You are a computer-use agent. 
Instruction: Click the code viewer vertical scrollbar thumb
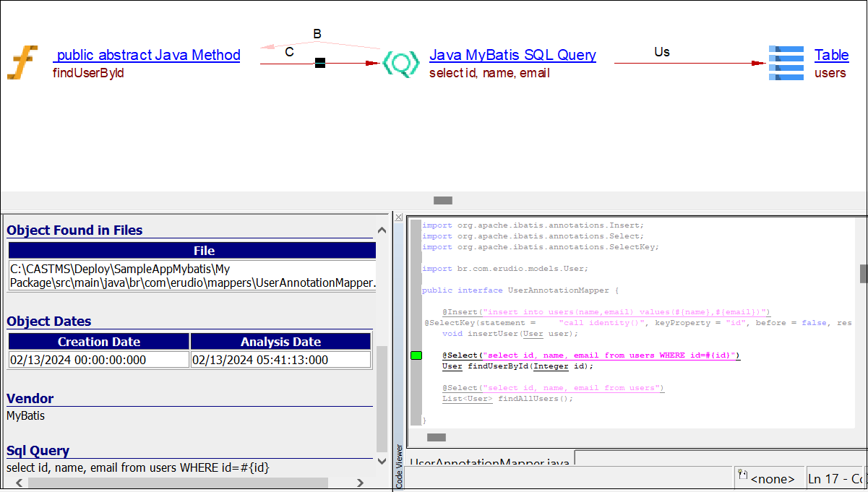tap(863, 274)
